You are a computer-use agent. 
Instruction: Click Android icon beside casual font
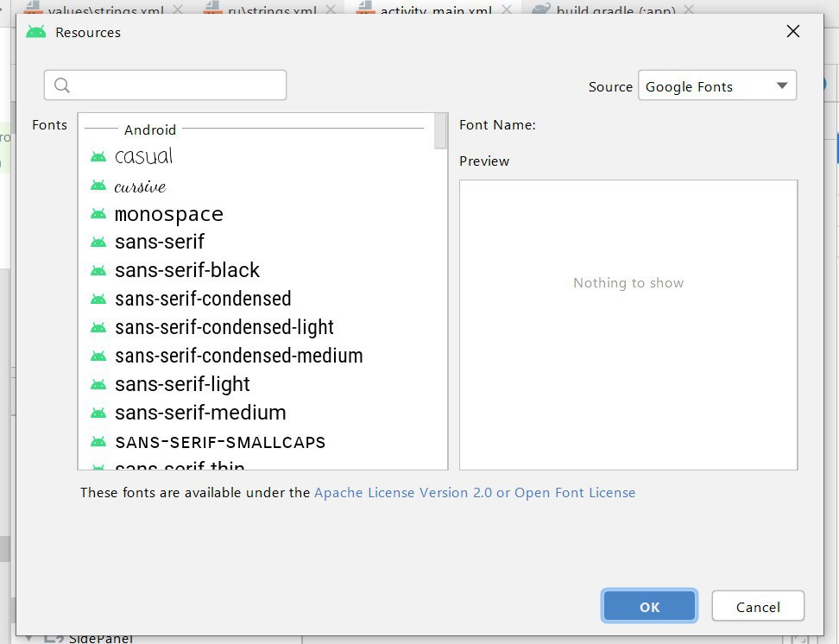[x=98, y=157]
